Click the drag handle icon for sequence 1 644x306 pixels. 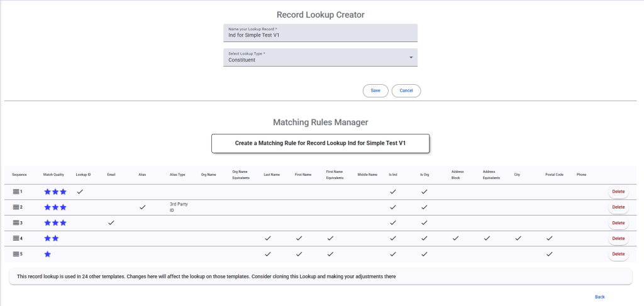tap(15, 192)
